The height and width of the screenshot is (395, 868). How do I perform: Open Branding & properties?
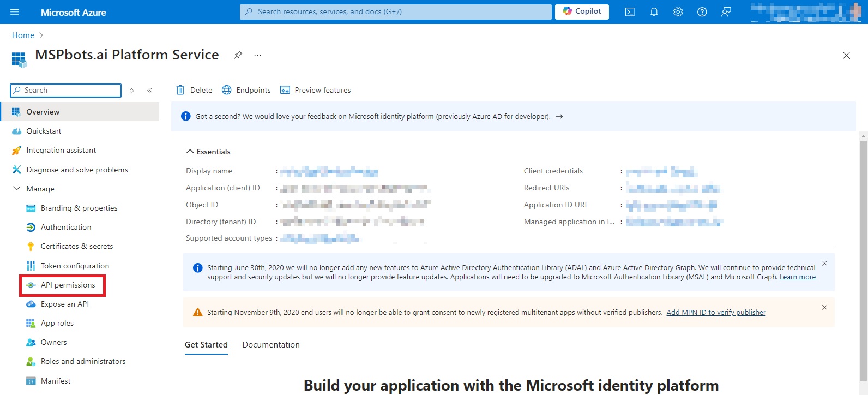pyautogui.click(x=80, y=208)
